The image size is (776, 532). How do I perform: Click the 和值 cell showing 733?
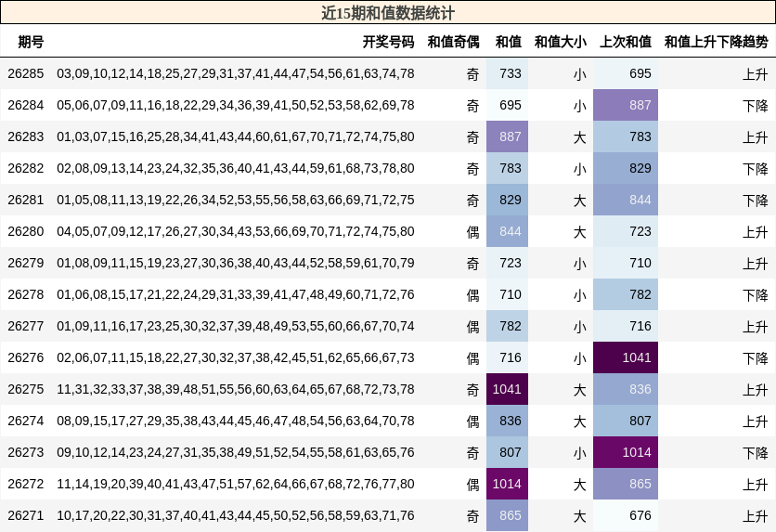[x=507, y=73]
